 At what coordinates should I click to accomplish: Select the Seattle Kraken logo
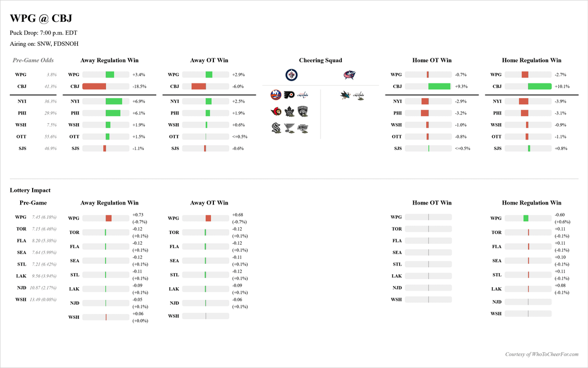(x=276, y=129)
